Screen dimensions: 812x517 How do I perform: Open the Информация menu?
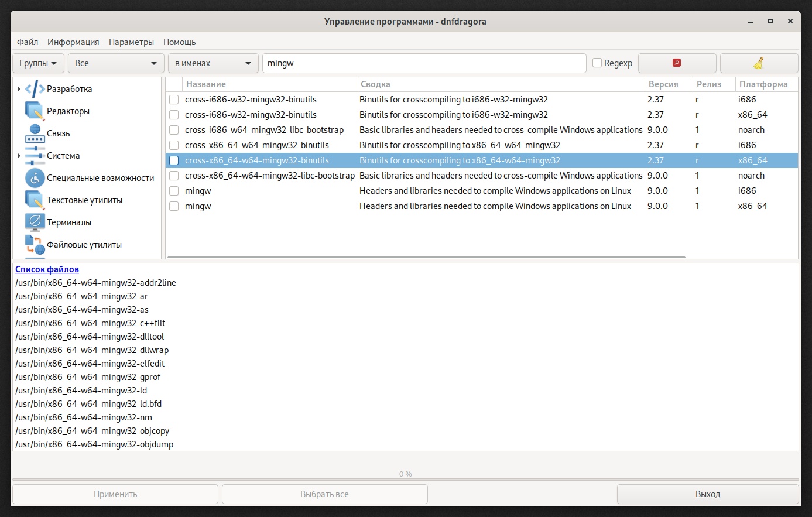(73, 42)
